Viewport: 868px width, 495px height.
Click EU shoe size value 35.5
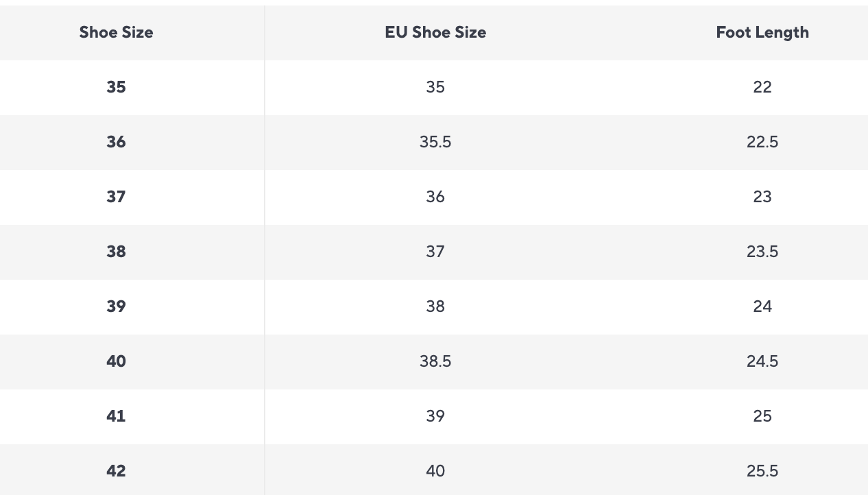(x=435, y=142)
